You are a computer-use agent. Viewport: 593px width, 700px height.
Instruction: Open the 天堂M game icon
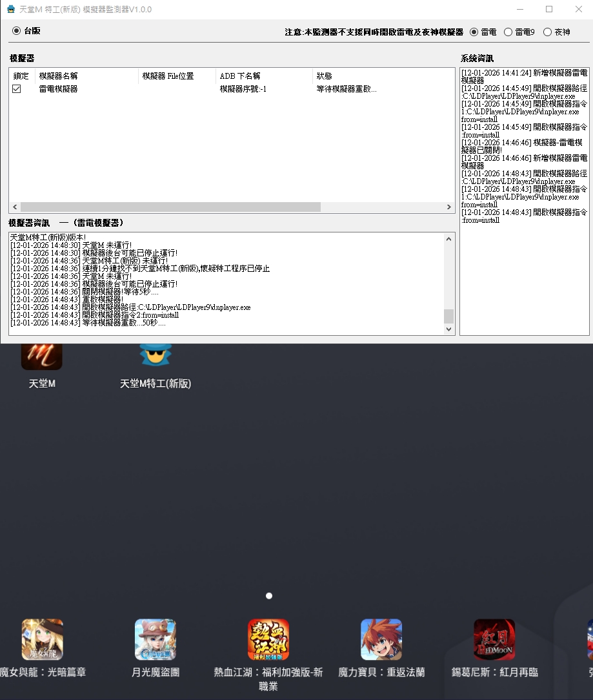pos(42,356)
